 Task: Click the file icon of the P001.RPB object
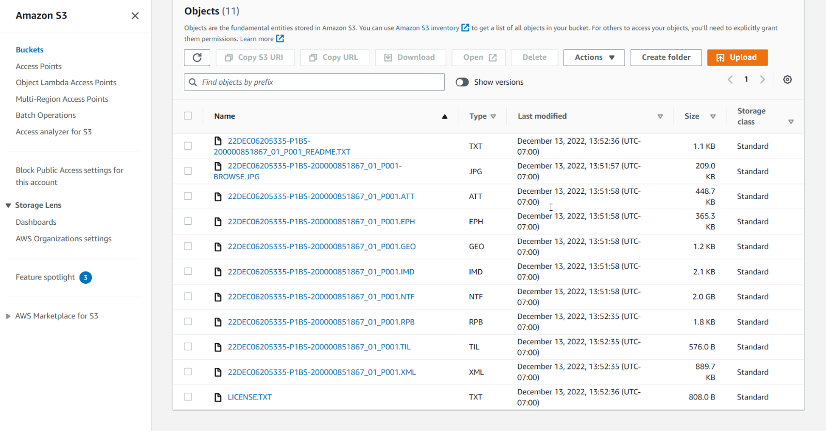click(218, 322)
